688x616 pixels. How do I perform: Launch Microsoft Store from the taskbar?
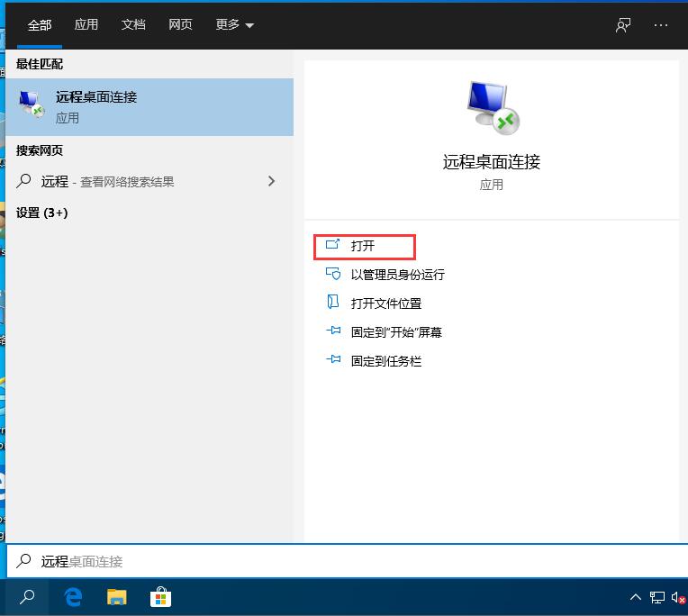pyautogui.click(x=160, y=597)
